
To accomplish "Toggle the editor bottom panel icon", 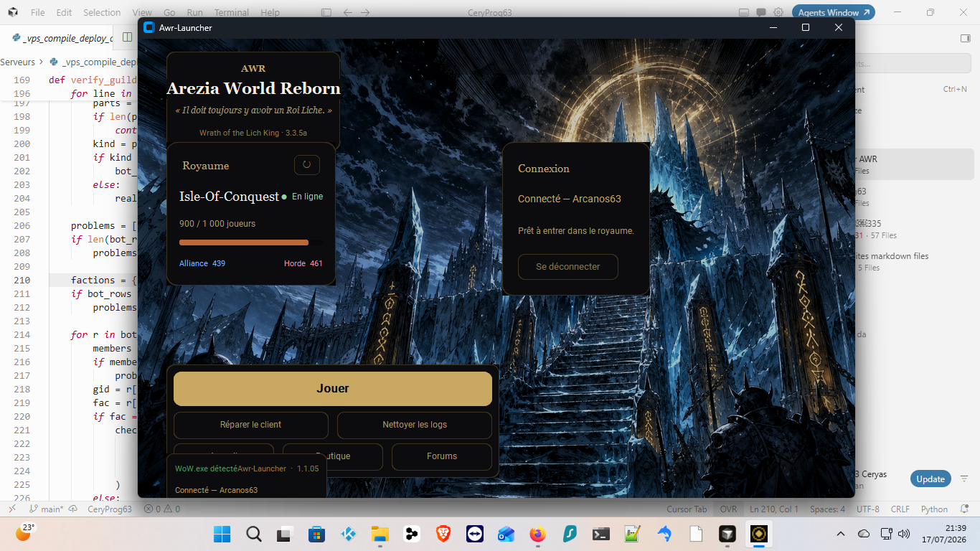I will 743,12.
